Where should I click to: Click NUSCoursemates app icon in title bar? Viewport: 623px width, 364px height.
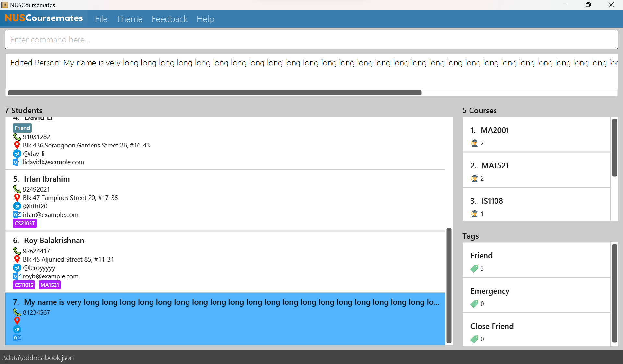(5, 5)
